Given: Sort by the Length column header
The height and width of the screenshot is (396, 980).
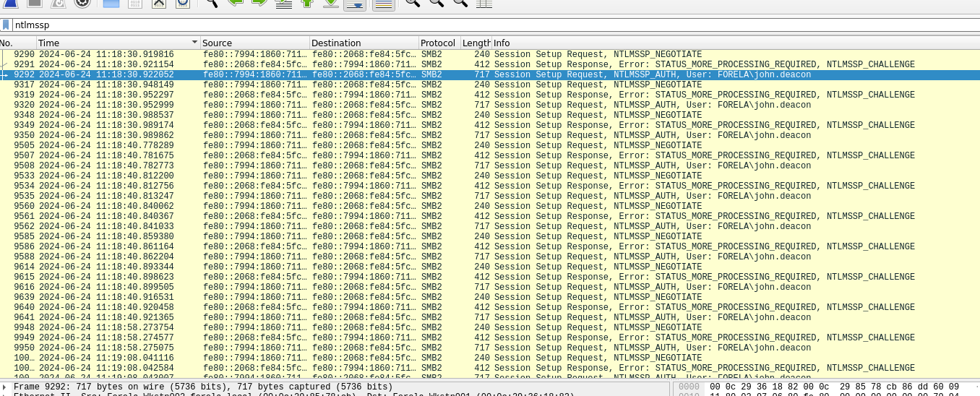Looking at the screenshot, I should pyautogui.click(x=476, y=43).
